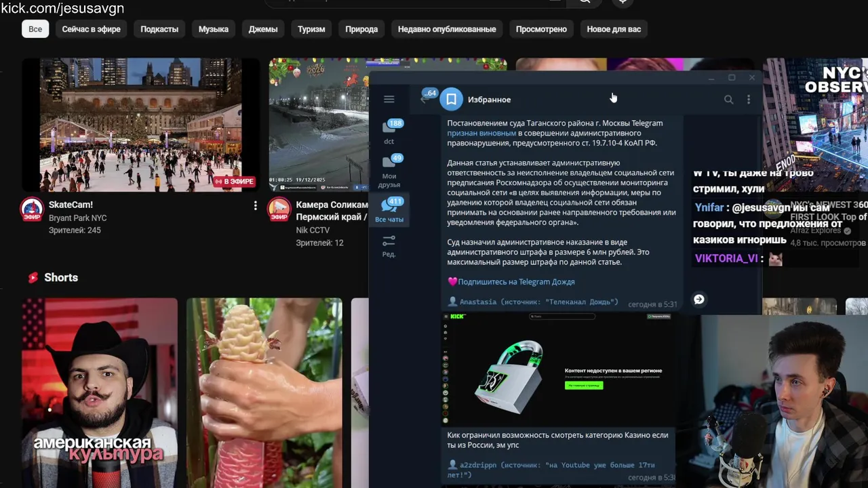Open Подпишитесь на Telegram Дождя link
The width and height of the screenshot is (868, 488).
tap(516, 282)
